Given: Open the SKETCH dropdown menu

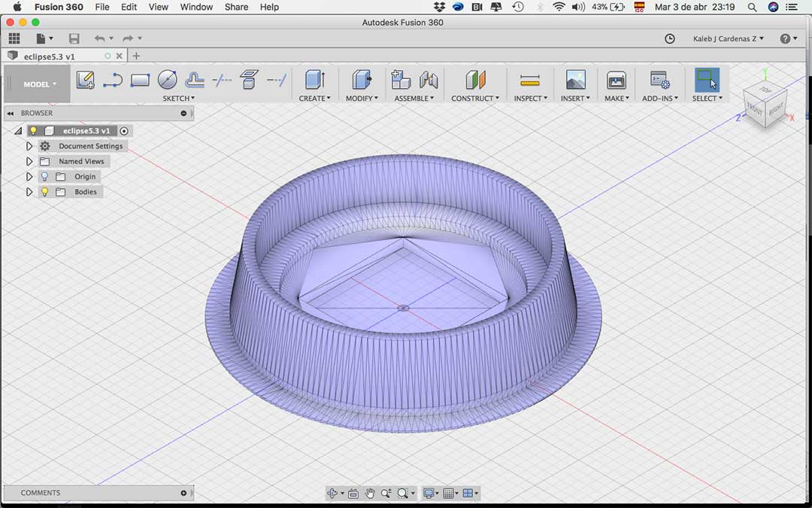Looking at the screenshot, I should click(179, 98).
